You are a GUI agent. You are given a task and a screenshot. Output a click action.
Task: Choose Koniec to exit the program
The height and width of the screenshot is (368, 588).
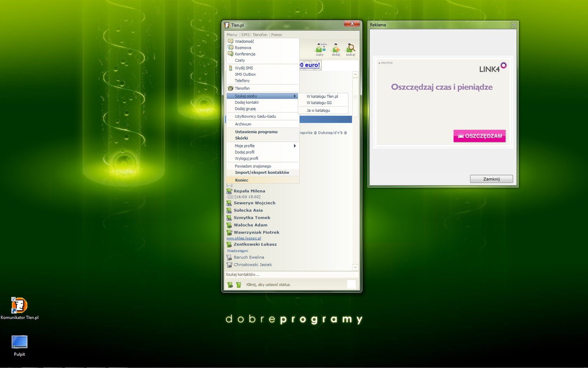point(262,180)
